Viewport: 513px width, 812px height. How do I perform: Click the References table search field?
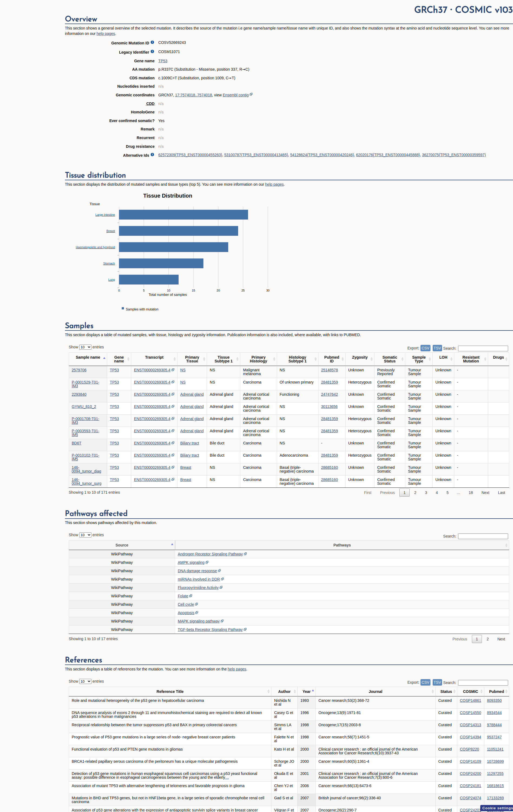pos(483,683)
